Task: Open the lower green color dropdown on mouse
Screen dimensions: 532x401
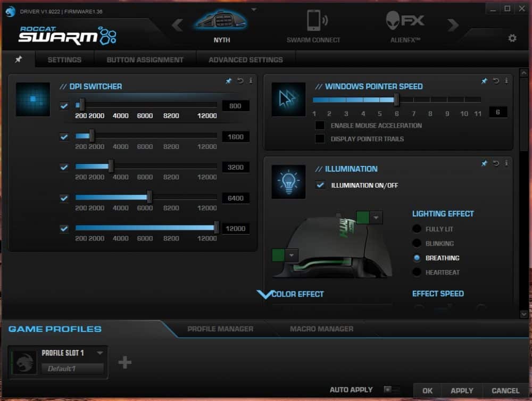Action: [x=292, y=255]
